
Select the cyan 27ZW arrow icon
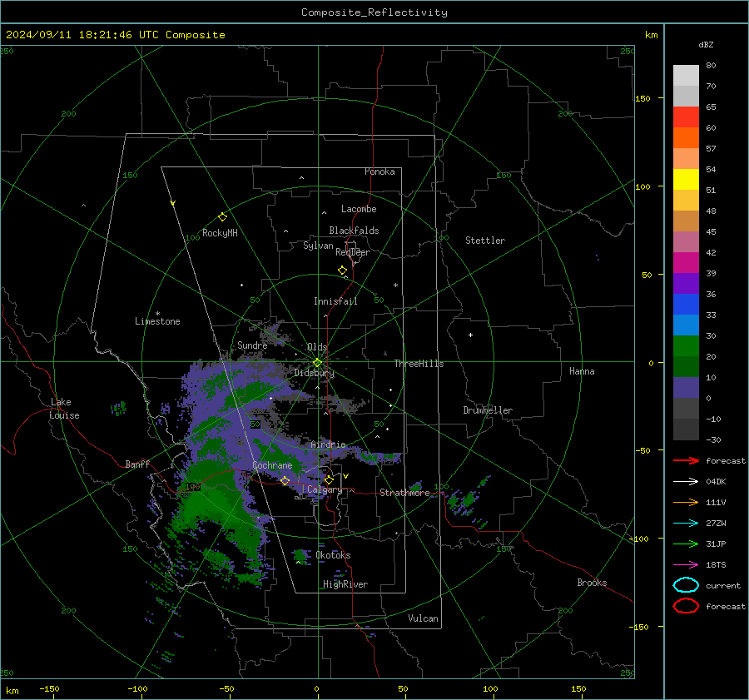coord(686,524)
